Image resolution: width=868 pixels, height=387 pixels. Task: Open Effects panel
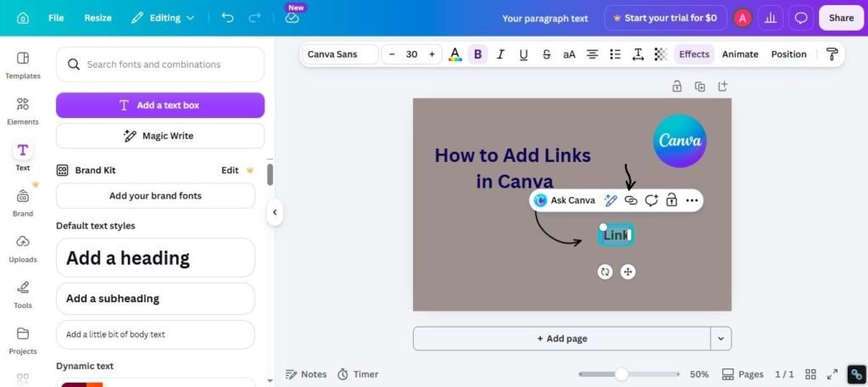click(x=693, y=54)
